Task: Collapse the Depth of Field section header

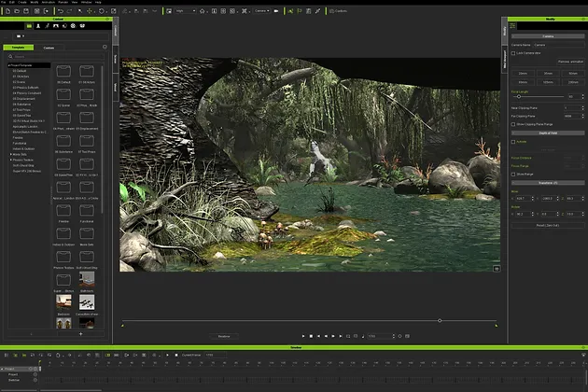Action: click(548, 133)
